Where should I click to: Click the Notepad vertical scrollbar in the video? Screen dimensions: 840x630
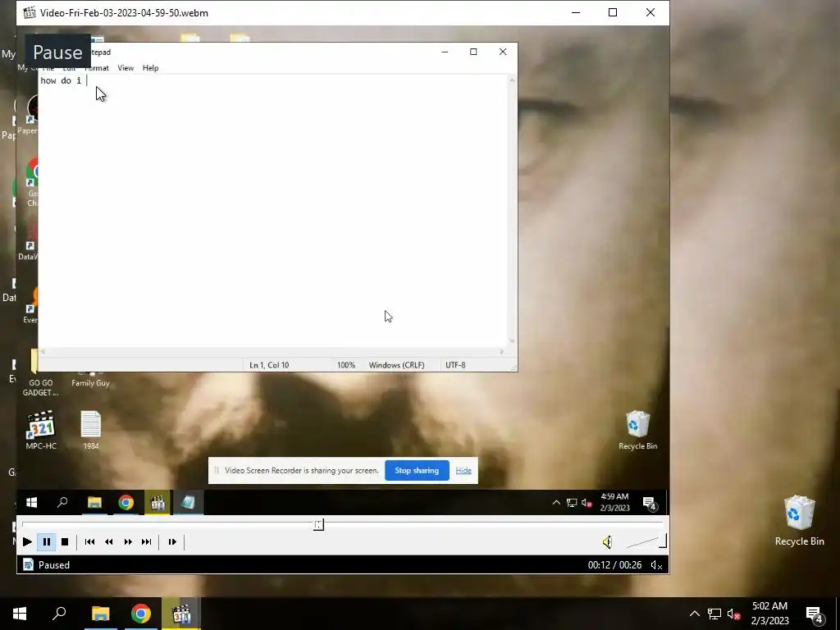512,211
